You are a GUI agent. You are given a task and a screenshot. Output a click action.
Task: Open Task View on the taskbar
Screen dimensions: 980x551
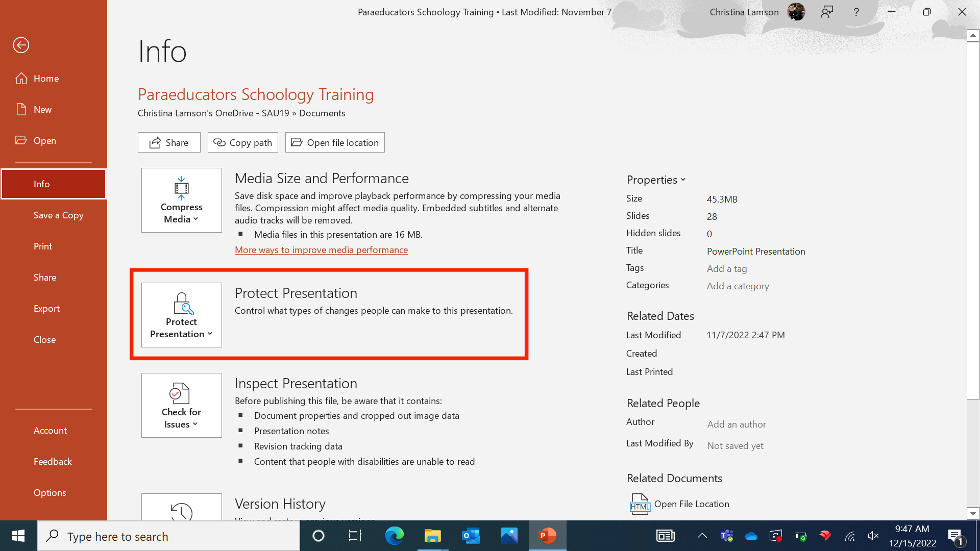click(x=355, y=536)
